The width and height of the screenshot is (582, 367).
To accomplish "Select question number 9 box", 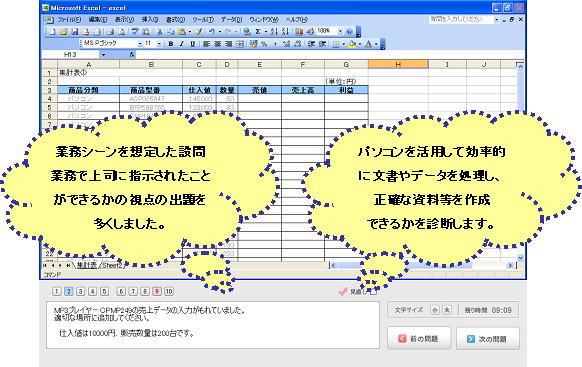I will point(157,291).
